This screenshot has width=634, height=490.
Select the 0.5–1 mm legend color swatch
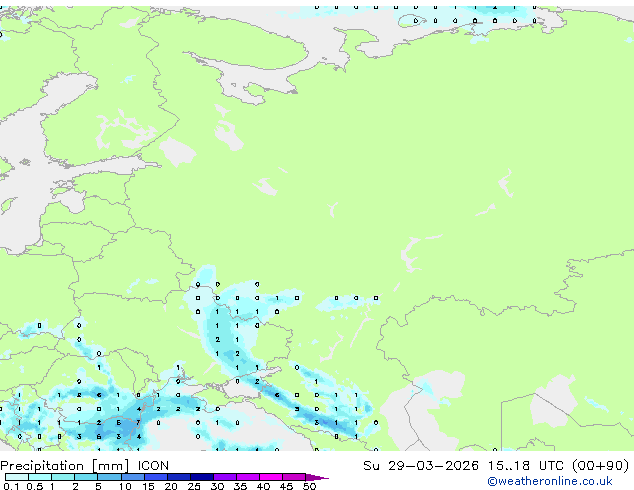coord(40,477)
